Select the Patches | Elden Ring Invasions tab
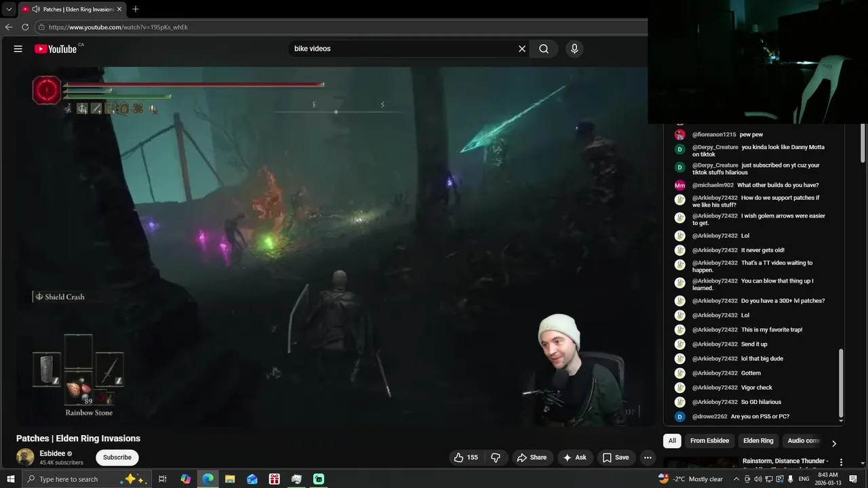This screenshot has width=868, height=488. pos(71,9)
